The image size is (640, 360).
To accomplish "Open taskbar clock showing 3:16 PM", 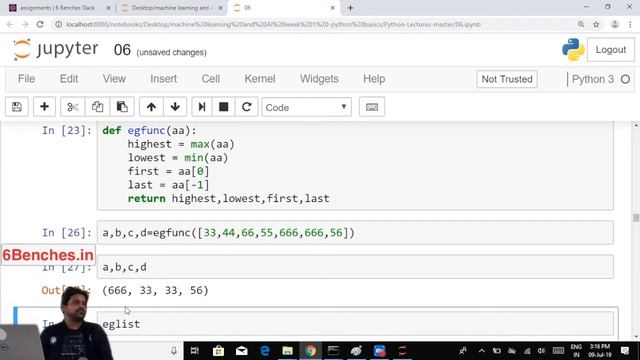I will (599, 351).
